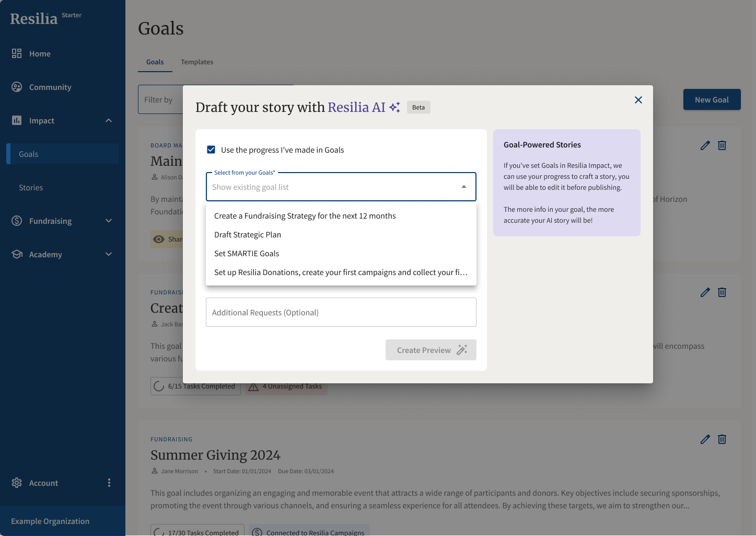Click the unassigned tasks warning icon
The image size is (756, 536).
pos(253,386)
